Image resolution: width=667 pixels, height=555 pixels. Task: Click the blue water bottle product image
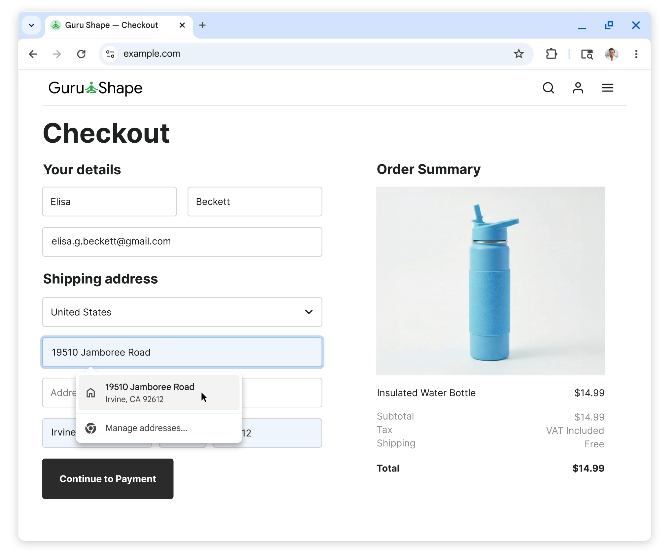tap(490, 281)
